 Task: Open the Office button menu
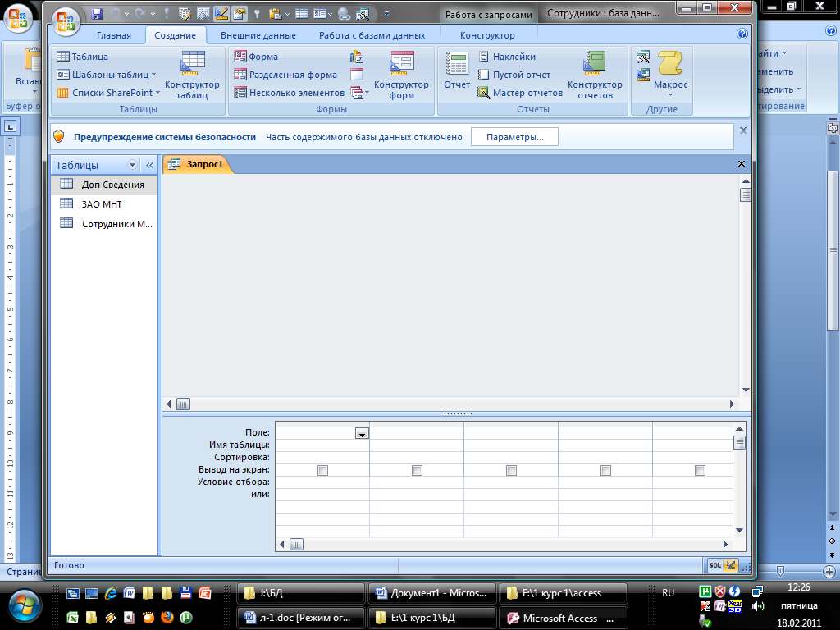coord(66,22)
